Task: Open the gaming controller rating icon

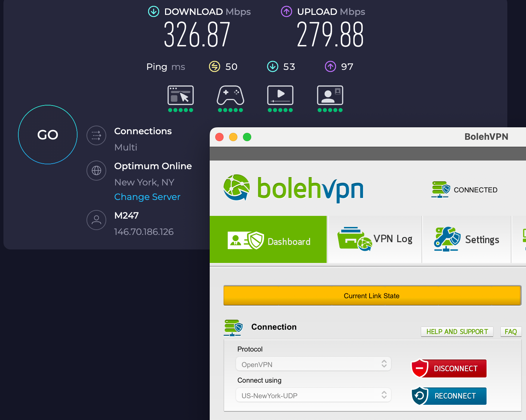Action: pyautogui.click(x=230, y=95)
